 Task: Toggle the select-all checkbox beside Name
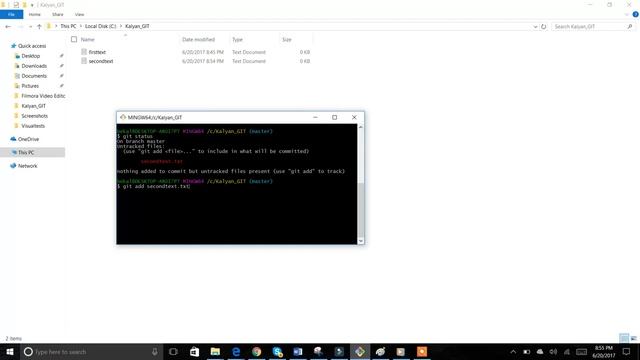tap(74, 39)
